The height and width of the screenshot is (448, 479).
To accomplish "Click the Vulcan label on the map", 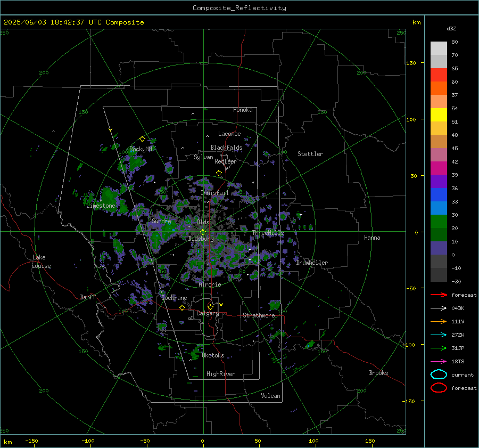I will [271, 396].
